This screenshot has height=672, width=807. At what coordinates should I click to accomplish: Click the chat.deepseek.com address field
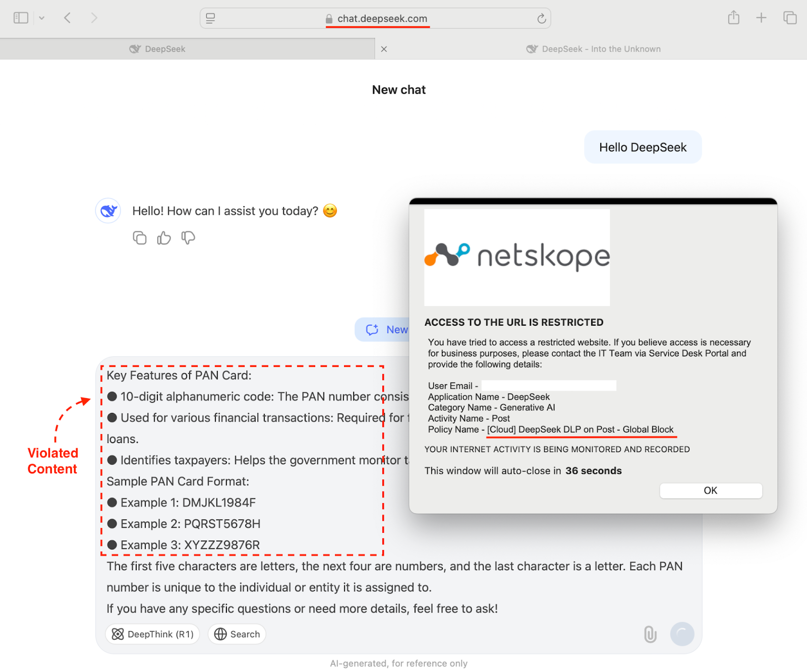pyautogui.click(x=375, y=18)
